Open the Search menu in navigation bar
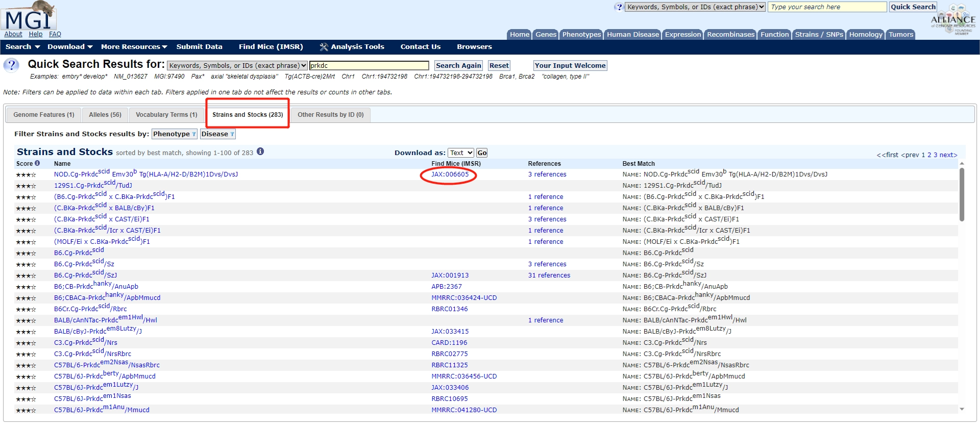 pos(22,47)
